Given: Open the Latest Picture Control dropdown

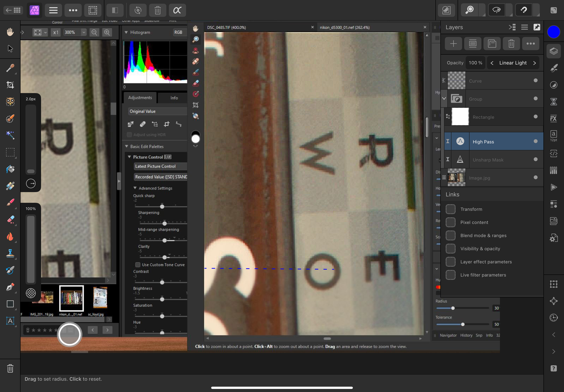Looking at the screenshot, I should click(x=161, y=166).
